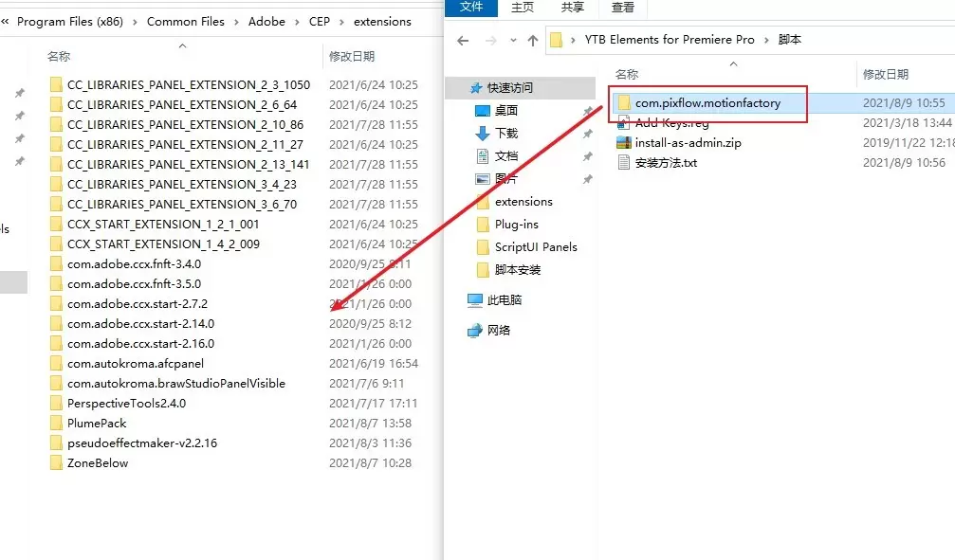Click Program Files (x86) breadcrumb
955x560 pixels.
[70, 22]
